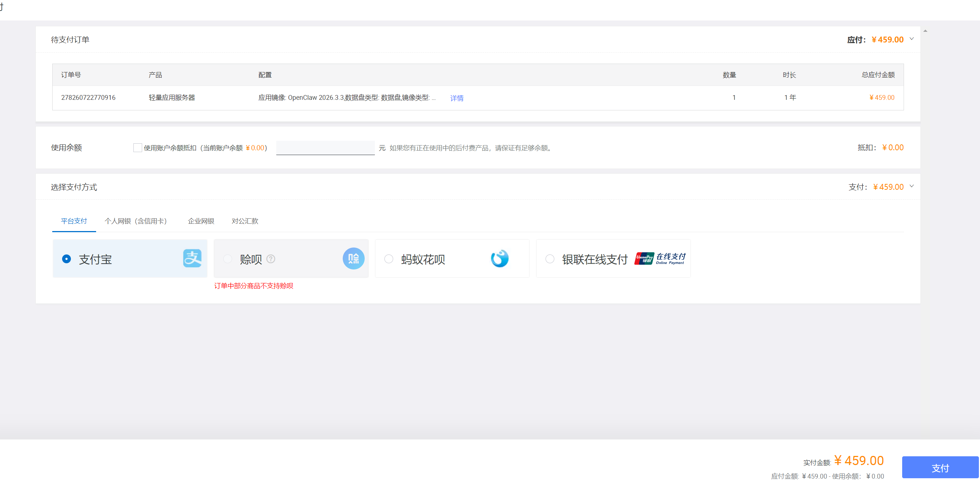Switch to 个人网银（含信用卡）tab
The height and width of the screenshot is (487, 980).
tap(136, 221)
